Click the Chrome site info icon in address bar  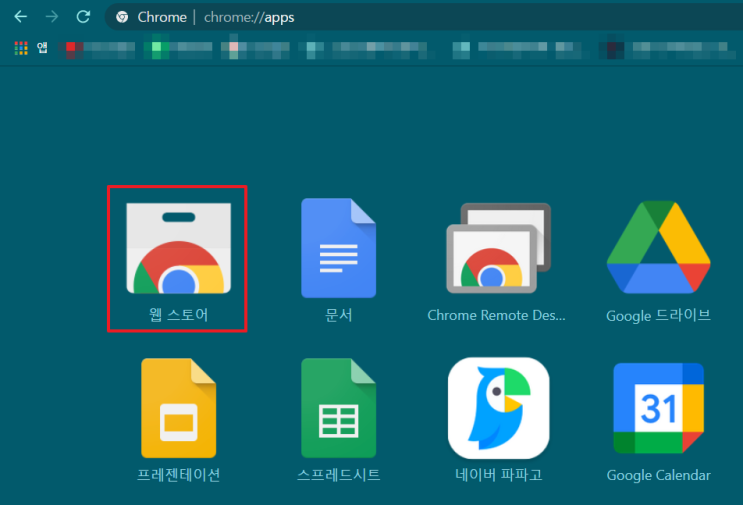click(x=122, y=17)
